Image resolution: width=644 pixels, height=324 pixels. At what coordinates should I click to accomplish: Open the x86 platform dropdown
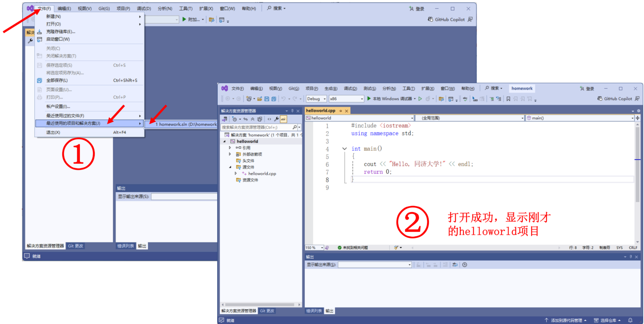pos(346,99)
